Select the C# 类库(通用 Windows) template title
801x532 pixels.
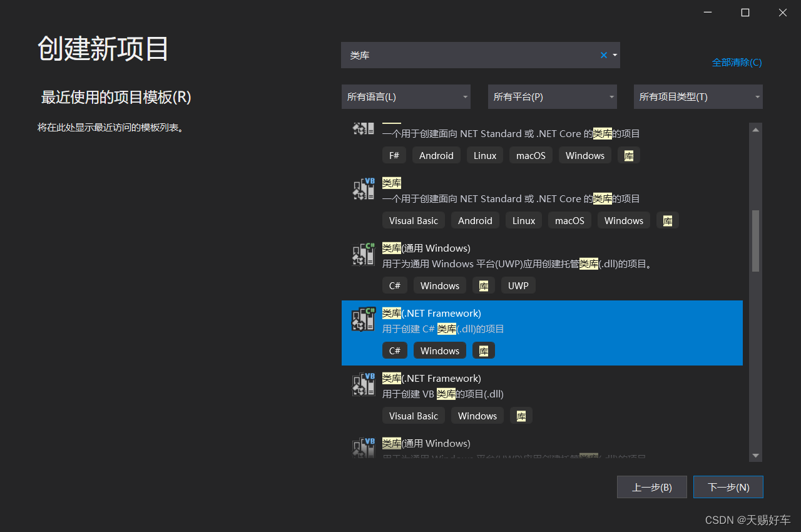[x=426, y=248]
